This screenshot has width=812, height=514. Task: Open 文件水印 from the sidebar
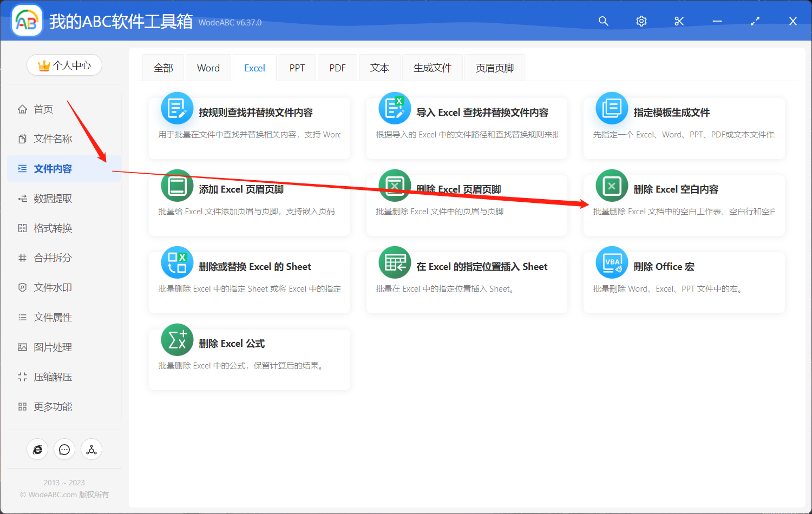(53, 288)
